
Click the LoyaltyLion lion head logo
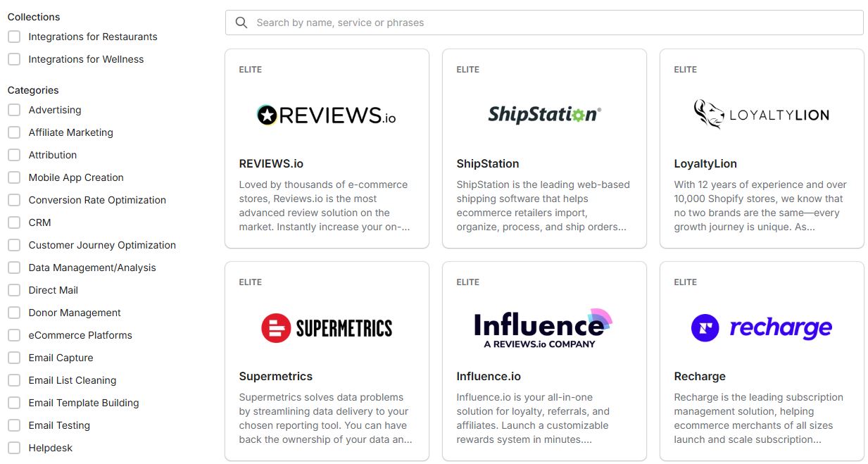(711, 113)
